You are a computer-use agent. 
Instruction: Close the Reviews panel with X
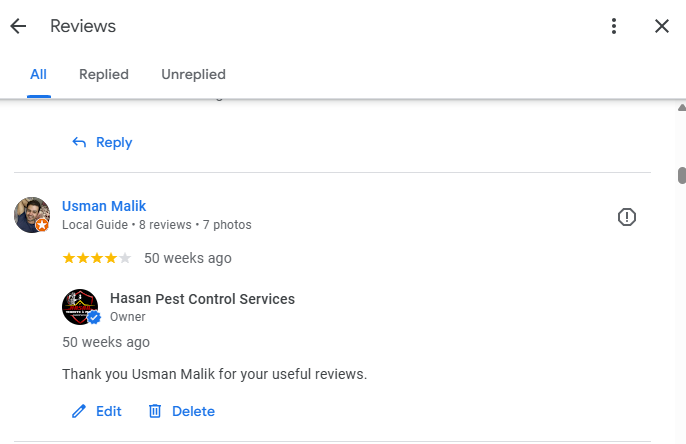tap(662, 26)
